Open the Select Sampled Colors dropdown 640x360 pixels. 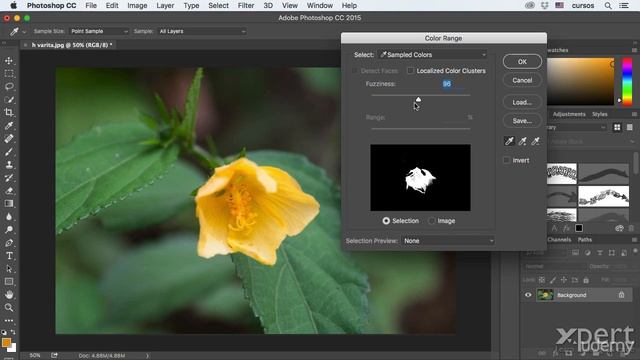click(433, 55)
